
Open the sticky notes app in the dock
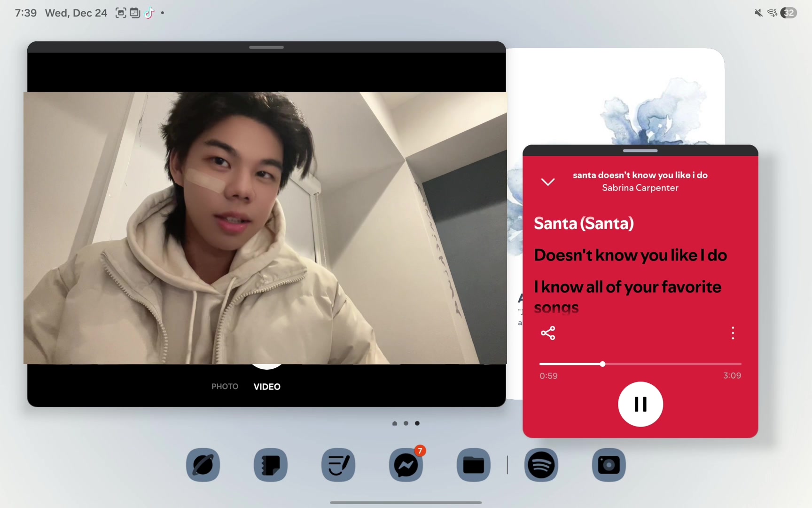coord(271,465)
